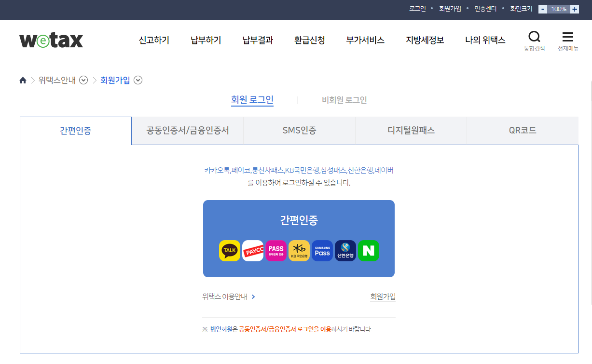Select the 비회원 로그인 heading tab

pyautogui.click(x=344, y=100)
